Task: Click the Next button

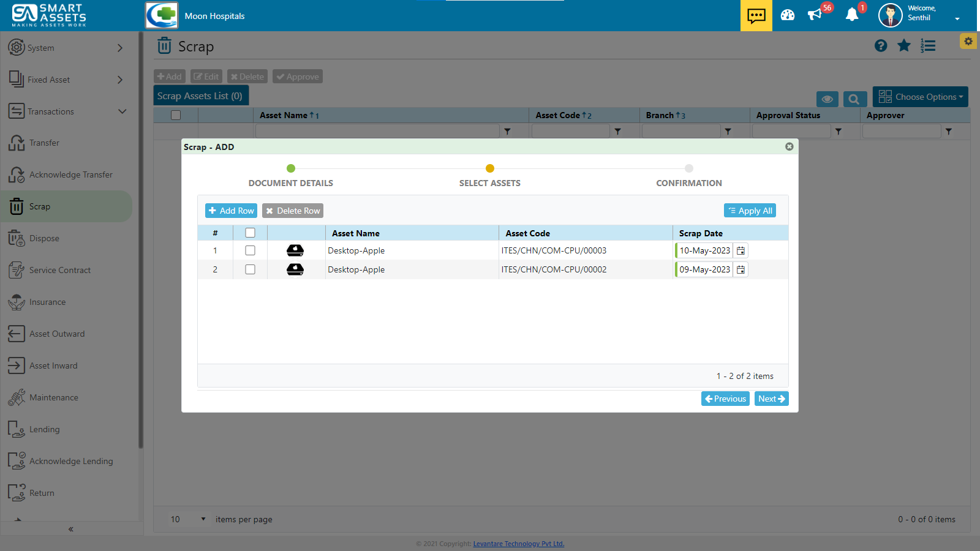Action: click(x=771, y=399)
